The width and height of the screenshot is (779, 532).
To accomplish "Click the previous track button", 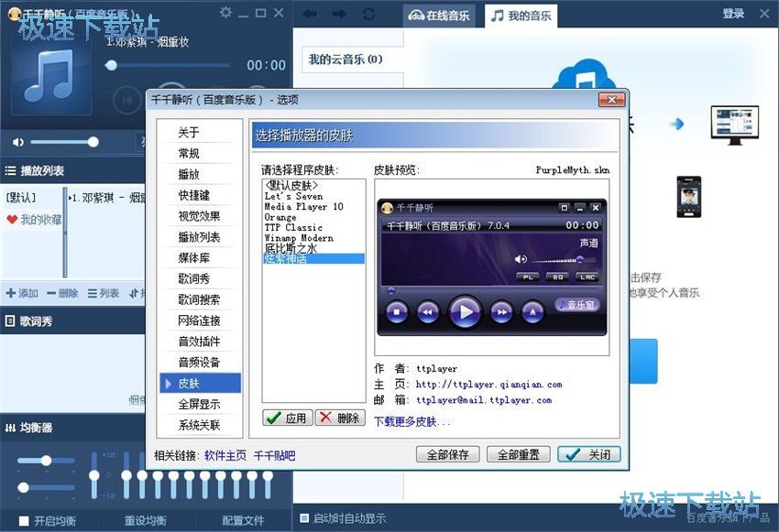I will tap(126, 100).
